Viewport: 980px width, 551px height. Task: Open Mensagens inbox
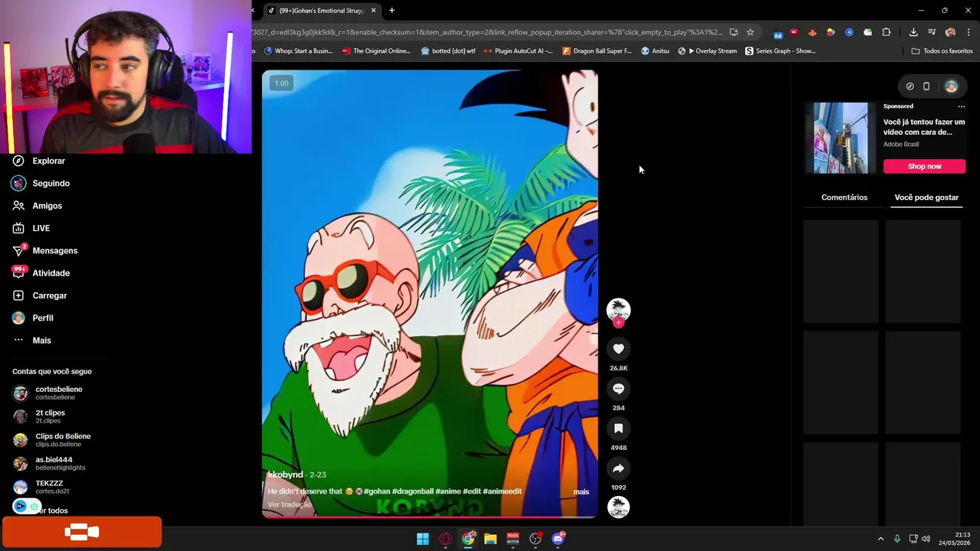44,250
